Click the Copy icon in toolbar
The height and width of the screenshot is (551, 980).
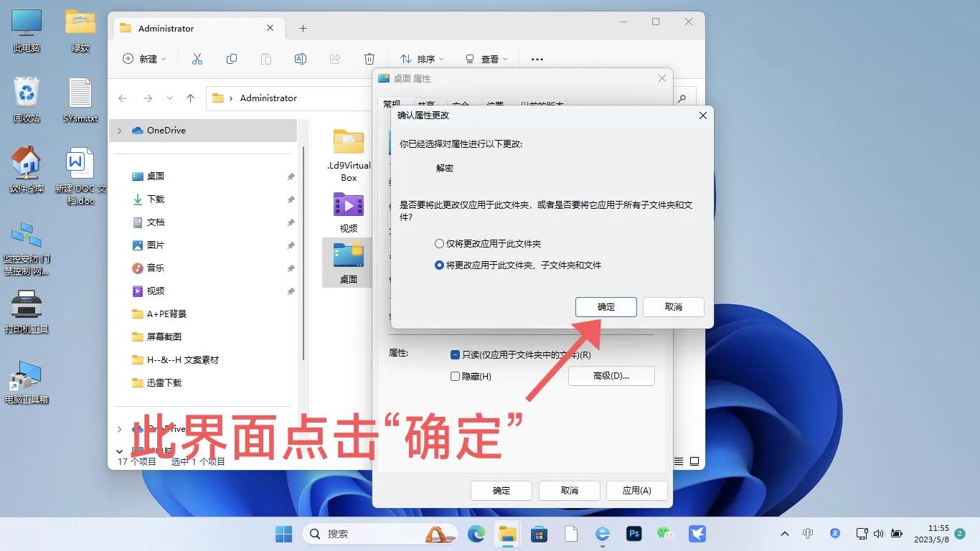click(232, 59)
